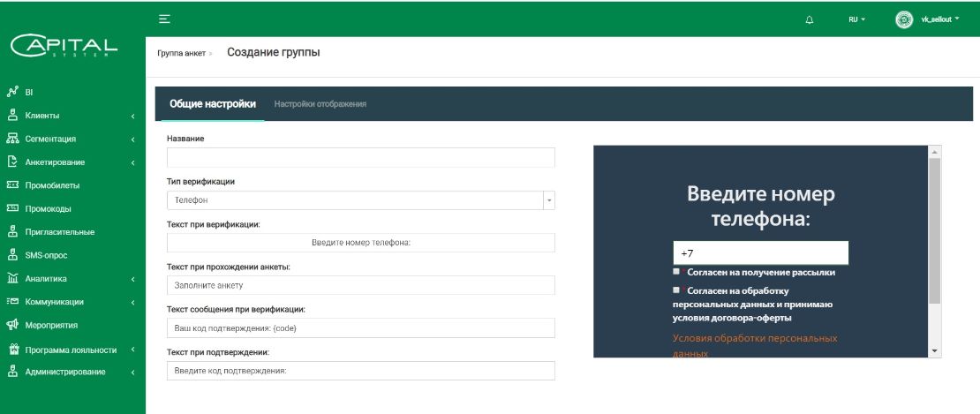Open the vk_sellout account dropdown
980x414 pixels.
pyautogui.click(x=940, y=20)
